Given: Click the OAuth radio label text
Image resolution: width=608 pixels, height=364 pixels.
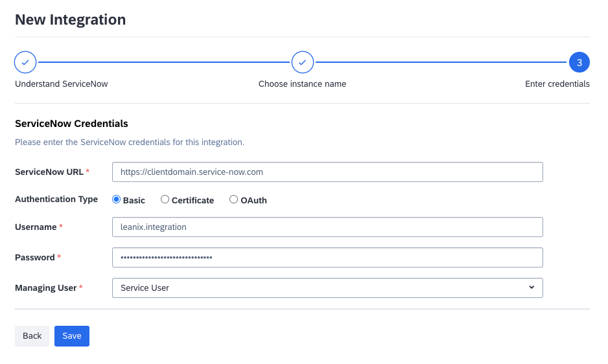Looking at the screenshot, I should click(253, 200).
